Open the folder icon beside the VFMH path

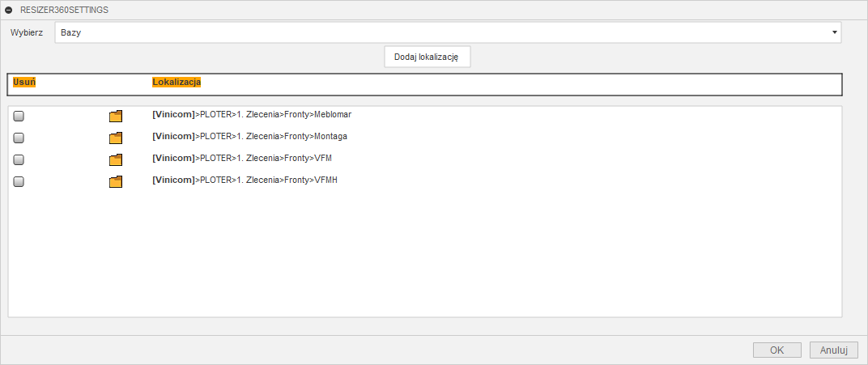tap(115, 182)
